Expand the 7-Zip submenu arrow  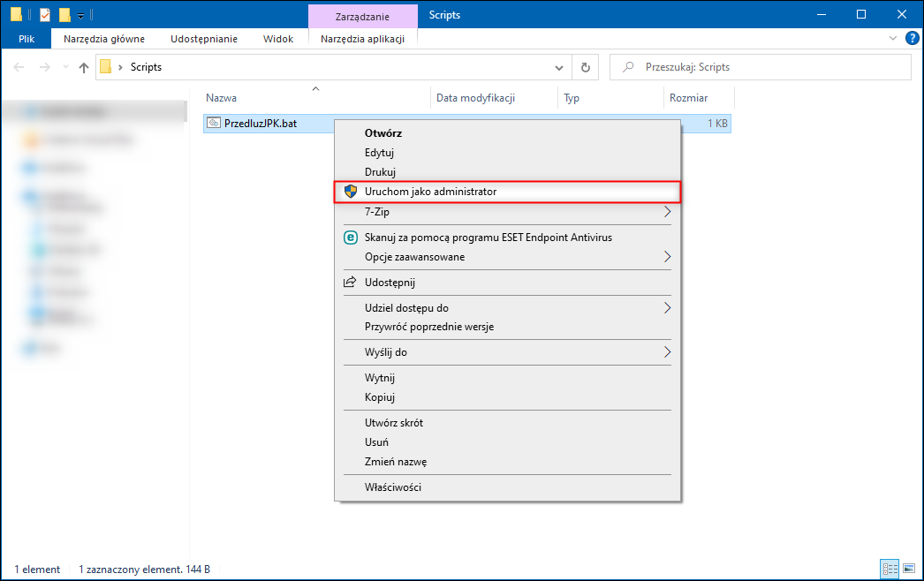[667, 212]
